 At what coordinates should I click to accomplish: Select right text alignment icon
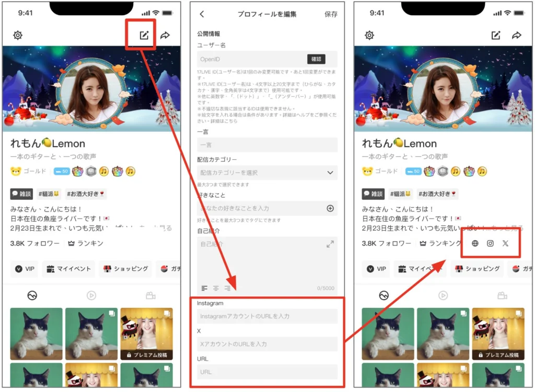pyautogui.click(x=227, y=288)
